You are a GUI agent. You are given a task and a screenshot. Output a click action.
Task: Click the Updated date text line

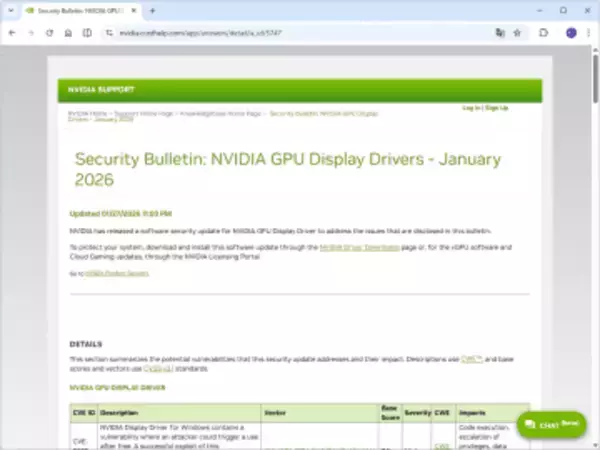tap(121, 214)
